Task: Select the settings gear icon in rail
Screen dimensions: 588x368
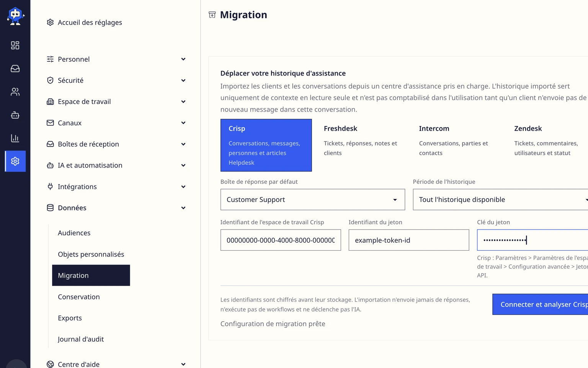Action: coord(15,161)
